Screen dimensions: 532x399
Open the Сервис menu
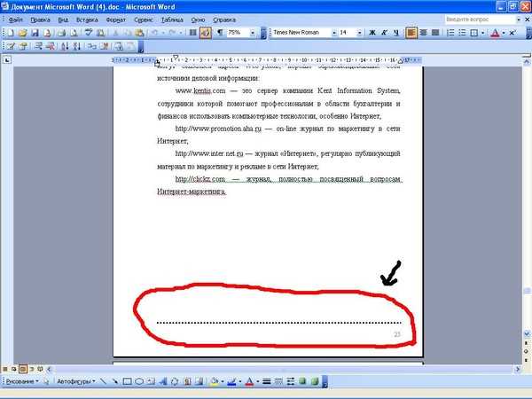(x=144, y=20)
